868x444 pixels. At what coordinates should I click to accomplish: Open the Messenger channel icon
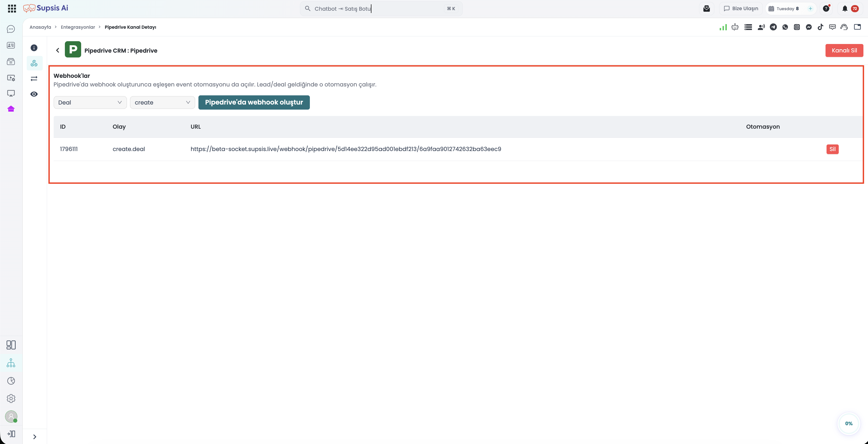coord(809,27)
